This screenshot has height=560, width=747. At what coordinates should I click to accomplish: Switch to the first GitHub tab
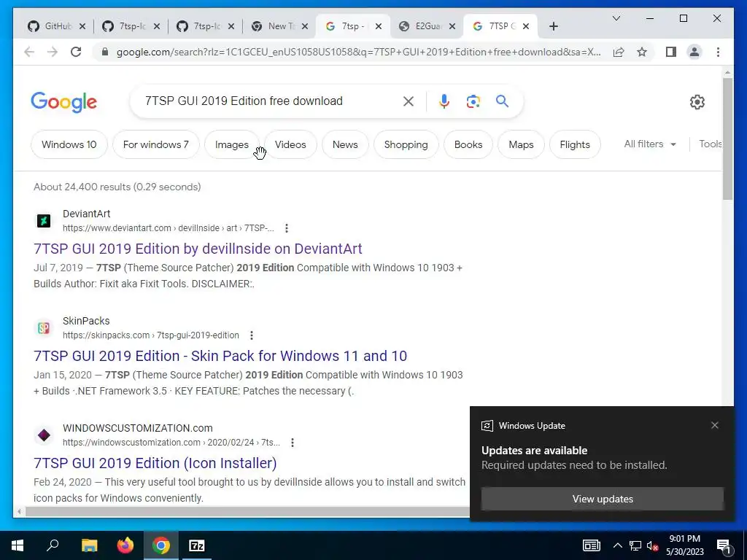click(57, 26)
